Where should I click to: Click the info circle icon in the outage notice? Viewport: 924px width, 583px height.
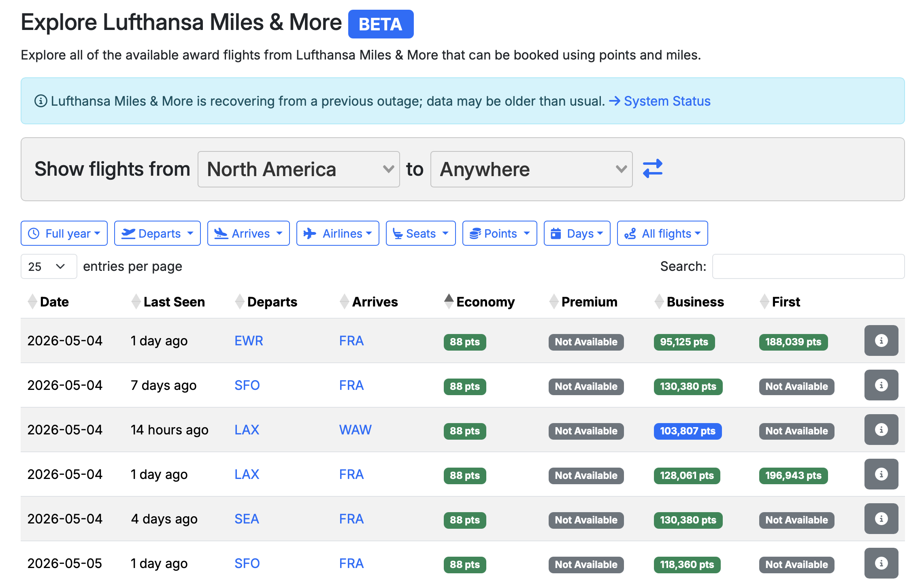click(40, 101)
